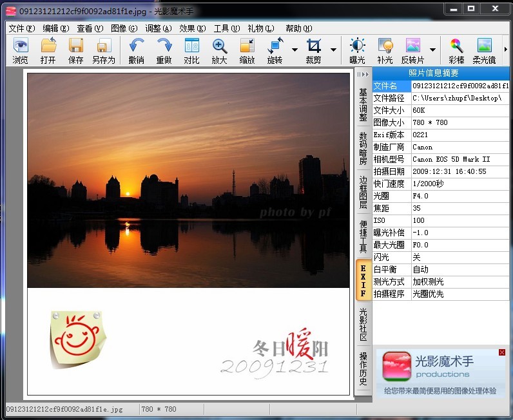Open the 文件(F) menu
This screenshot has width=513, height=420.
22,28
